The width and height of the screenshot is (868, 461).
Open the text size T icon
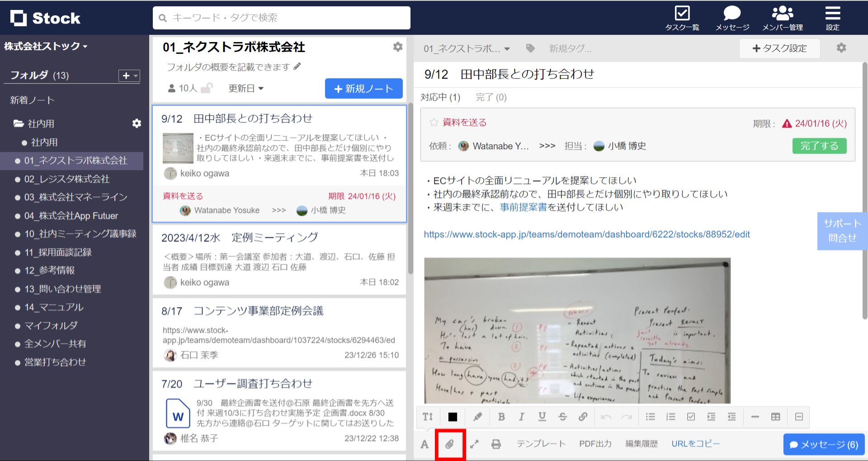(x=428, y=417)
